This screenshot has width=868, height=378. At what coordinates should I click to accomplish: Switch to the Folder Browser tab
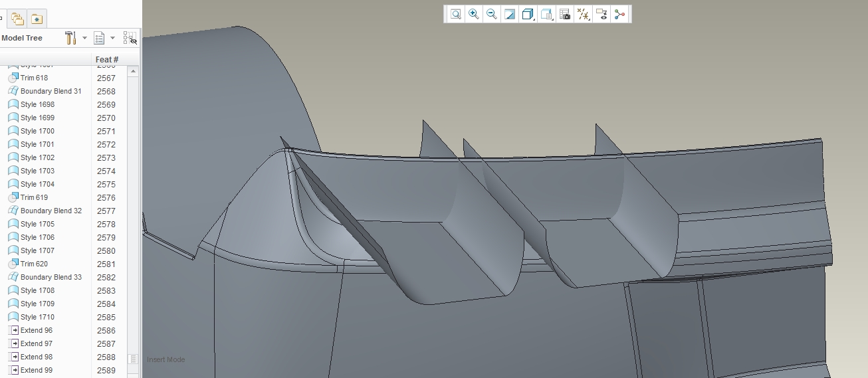coord(17,19)
